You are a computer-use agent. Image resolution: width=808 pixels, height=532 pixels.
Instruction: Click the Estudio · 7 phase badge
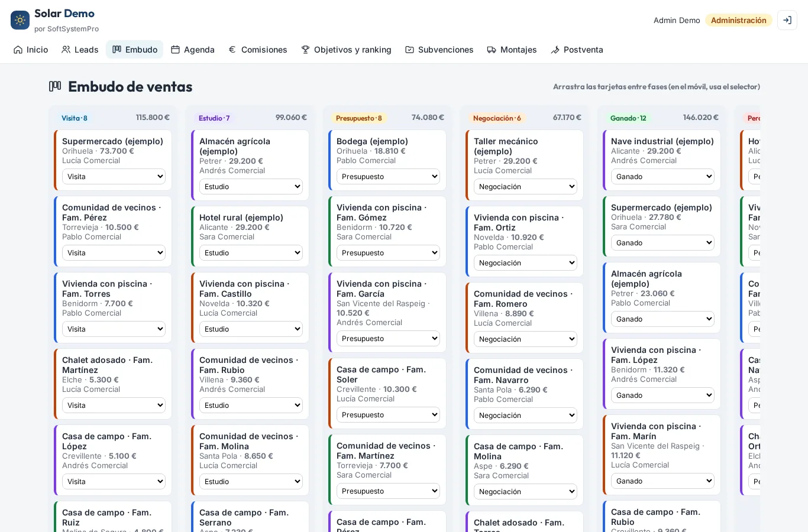coord(214,118)
